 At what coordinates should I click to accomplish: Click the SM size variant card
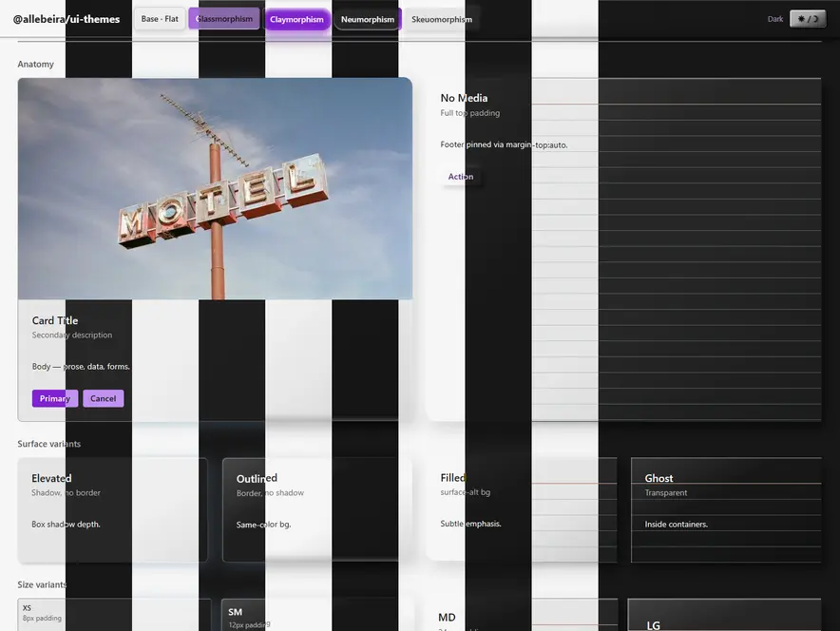[x=317, y=615]
